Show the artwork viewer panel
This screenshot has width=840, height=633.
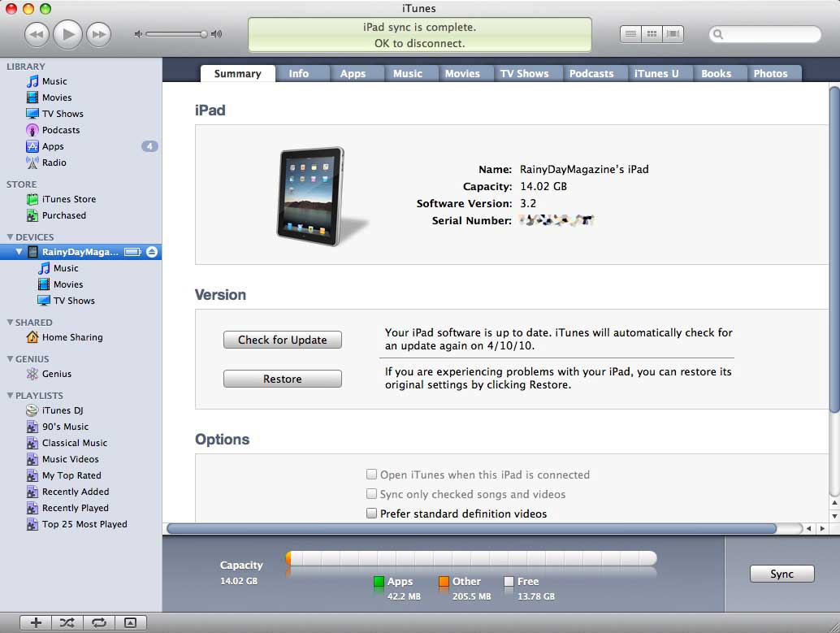tap(130, 622)
